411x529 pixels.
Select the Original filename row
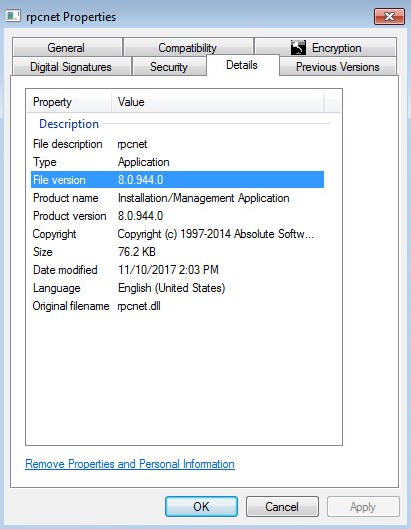[177, 306]
